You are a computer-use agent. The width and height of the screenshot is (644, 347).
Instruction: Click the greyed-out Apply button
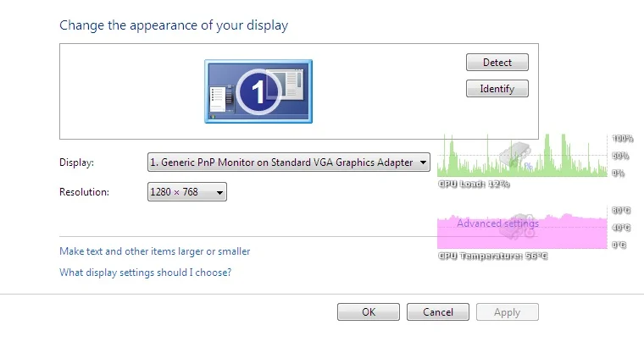[508, 312]
